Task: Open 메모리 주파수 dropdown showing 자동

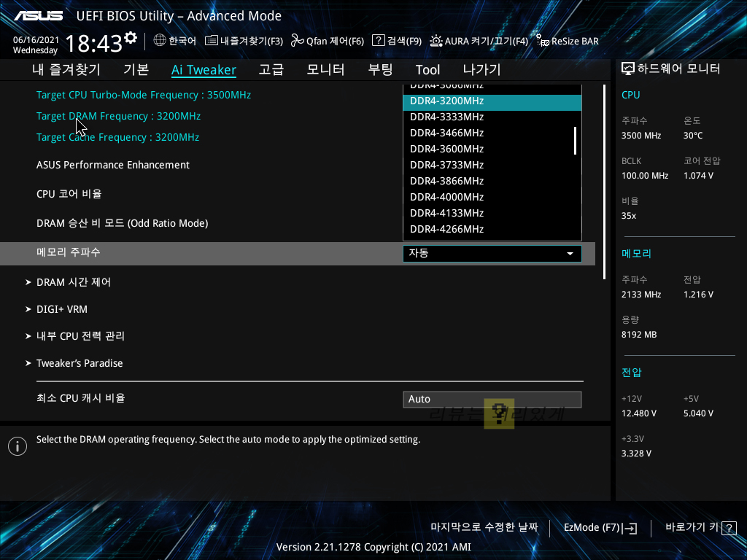Action: pyautogui.click(x=492, y=253)
